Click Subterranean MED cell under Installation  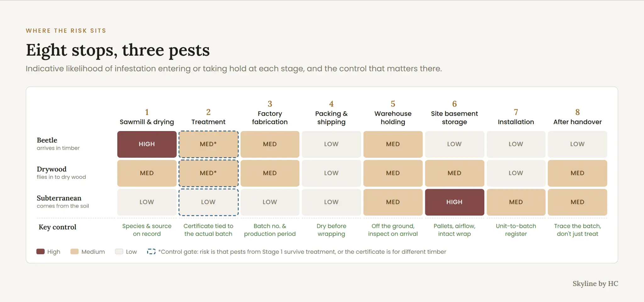516,202
